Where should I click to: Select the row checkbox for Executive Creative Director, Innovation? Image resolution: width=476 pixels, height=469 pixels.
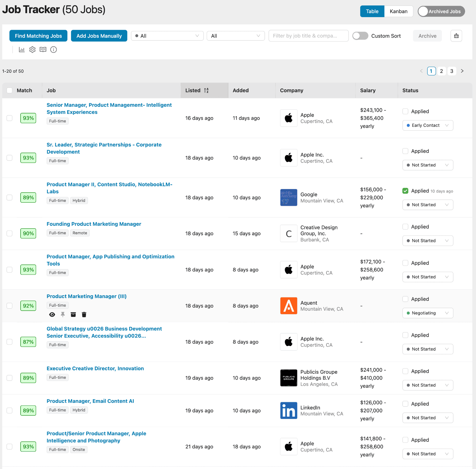point(9,378)
